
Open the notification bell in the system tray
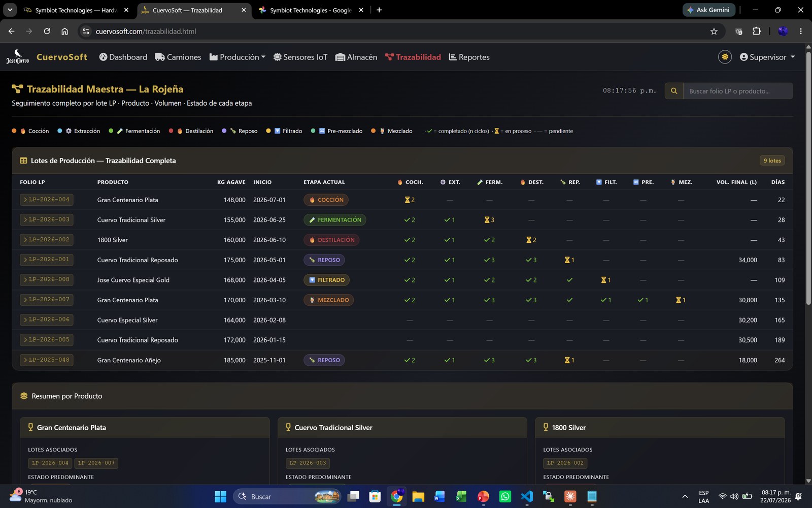point(798,496)
